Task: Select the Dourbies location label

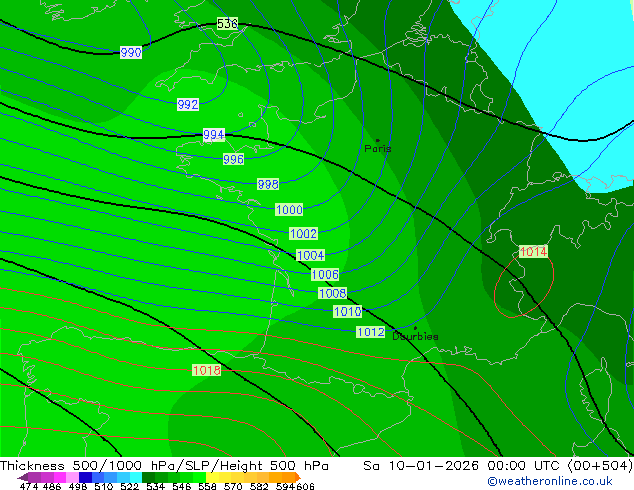Action: click(415, 336)
